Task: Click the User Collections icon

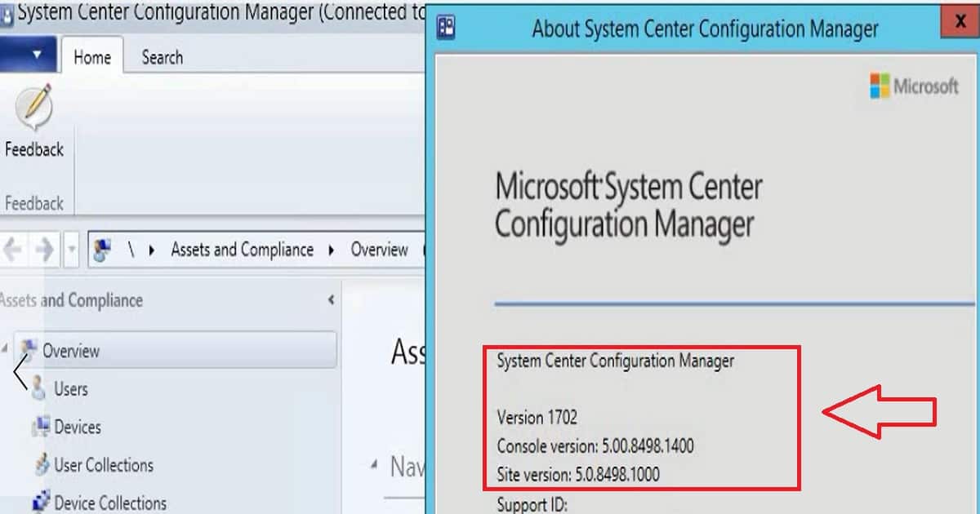Action: pyautogui.click(x=41, y=465)
